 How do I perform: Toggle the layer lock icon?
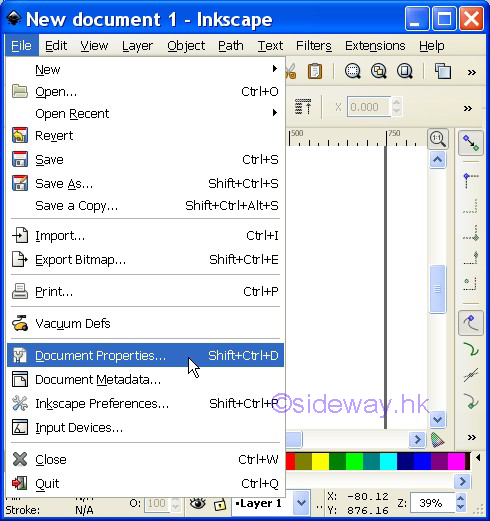click(219, 504)
